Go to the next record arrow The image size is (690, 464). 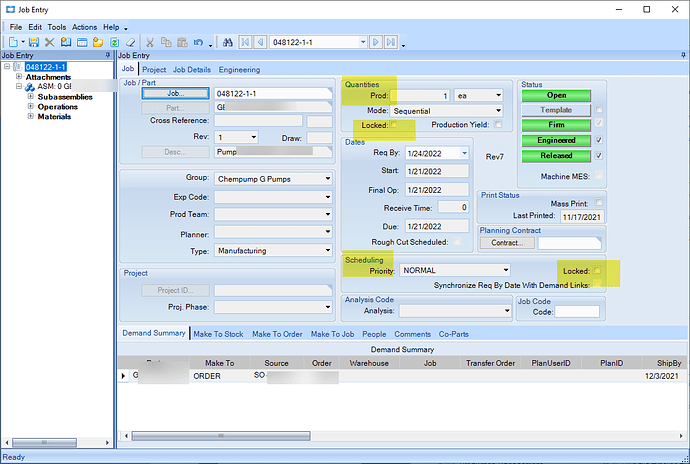[375, 42]
